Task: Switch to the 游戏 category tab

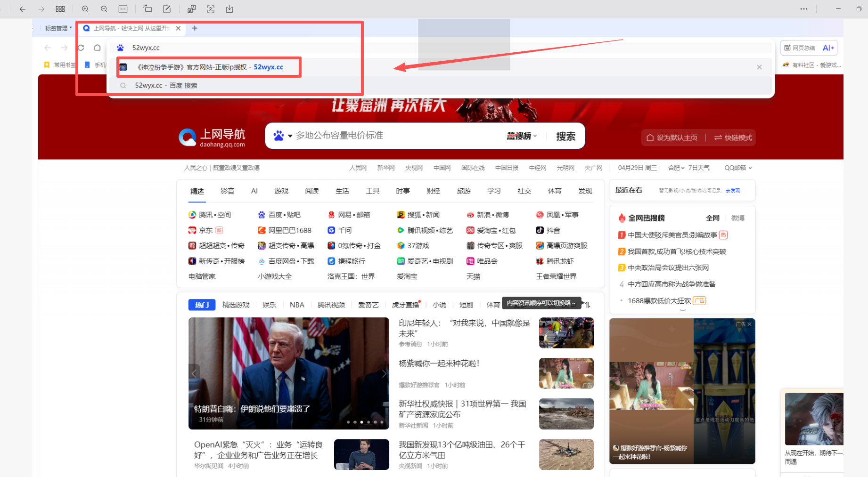Action: pos(281,191)
